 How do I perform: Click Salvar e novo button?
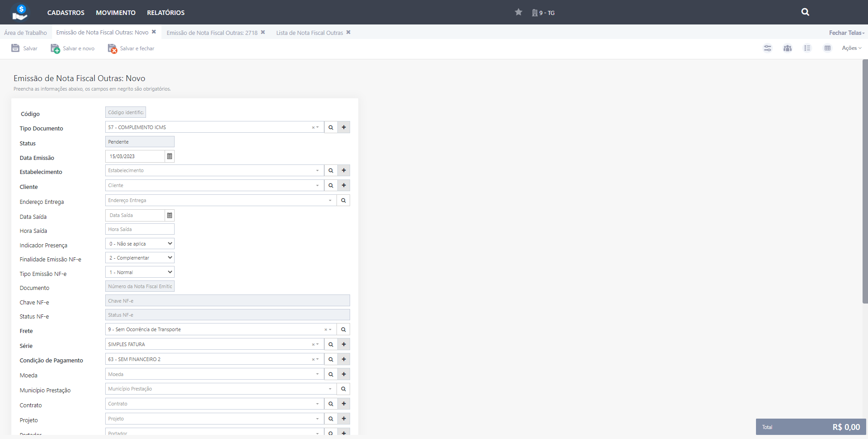73,48
